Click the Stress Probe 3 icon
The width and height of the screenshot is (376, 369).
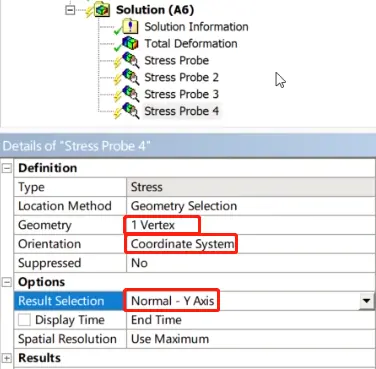[x=130, y=94]
